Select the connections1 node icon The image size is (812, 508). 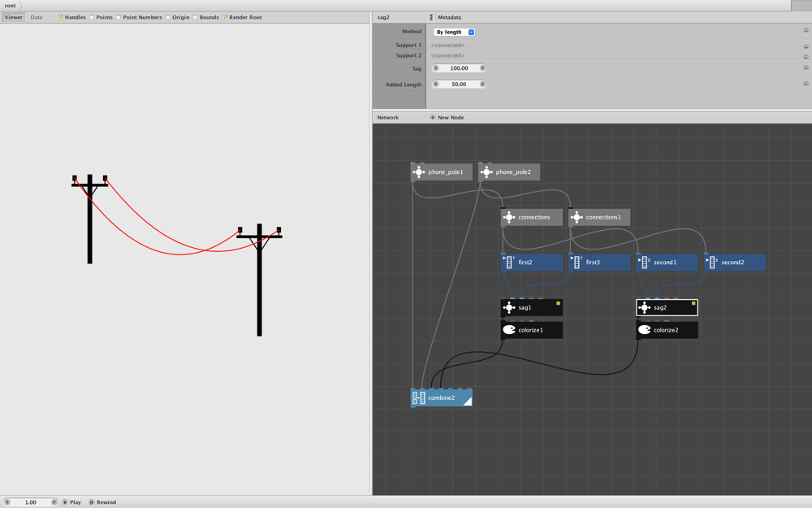pos(577,217)
